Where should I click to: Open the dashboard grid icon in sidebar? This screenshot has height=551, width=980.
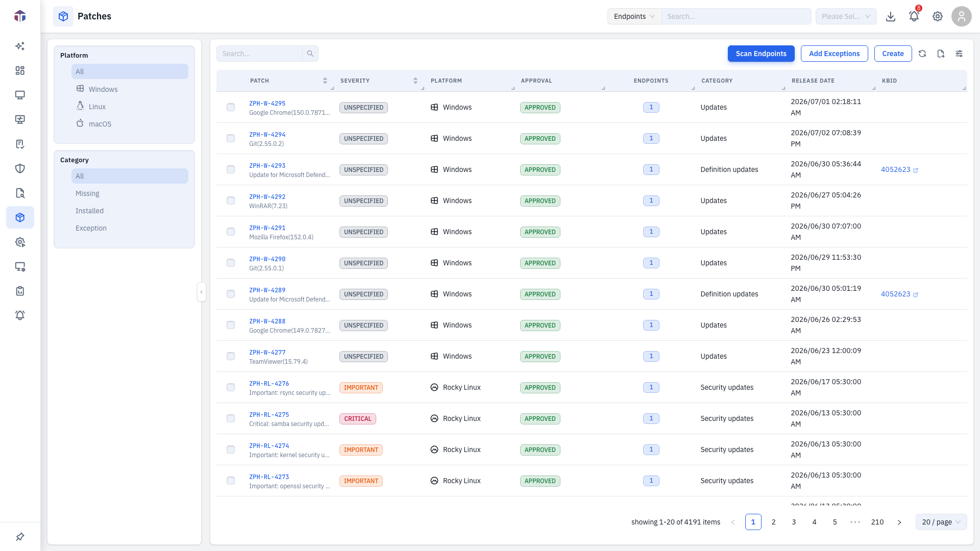tap(20, 70)
